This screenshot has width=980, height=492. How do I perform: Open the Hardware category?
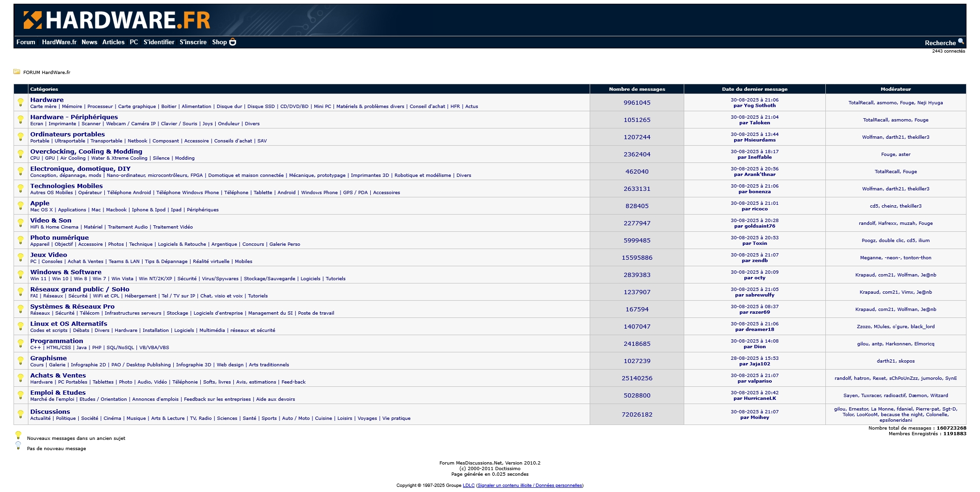point(47,100)
